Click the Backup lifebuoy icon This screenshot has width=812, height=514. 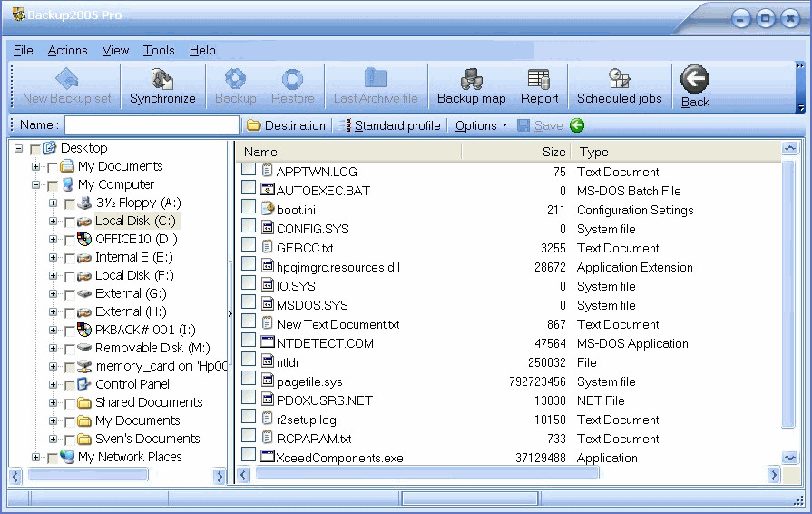coord(235,79)
